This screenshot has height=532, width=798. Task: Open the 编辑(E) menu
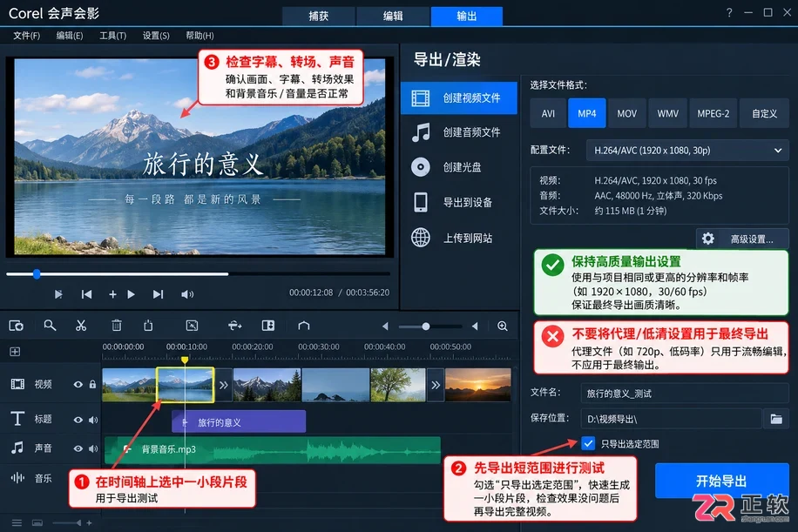(x=69, y=36)
